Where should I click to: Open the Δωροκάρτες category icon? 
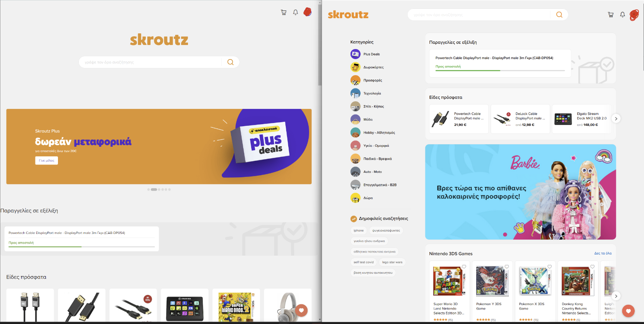click(355, 67)
